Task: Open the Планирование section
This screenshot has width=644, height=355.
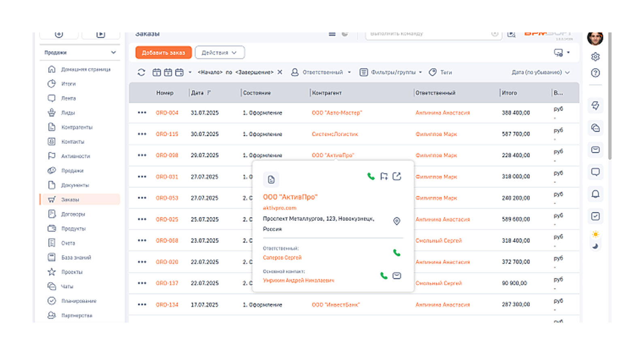Action: coord(79,301)
